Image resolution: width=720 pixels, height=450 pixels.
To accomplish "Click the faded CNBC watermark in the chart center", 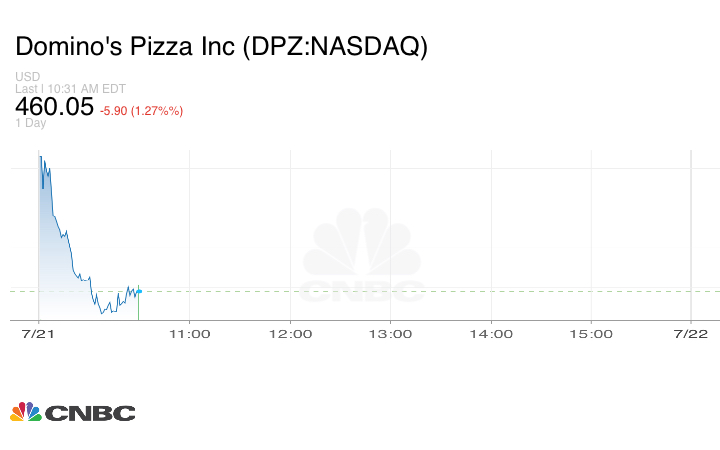I will 363,258.
